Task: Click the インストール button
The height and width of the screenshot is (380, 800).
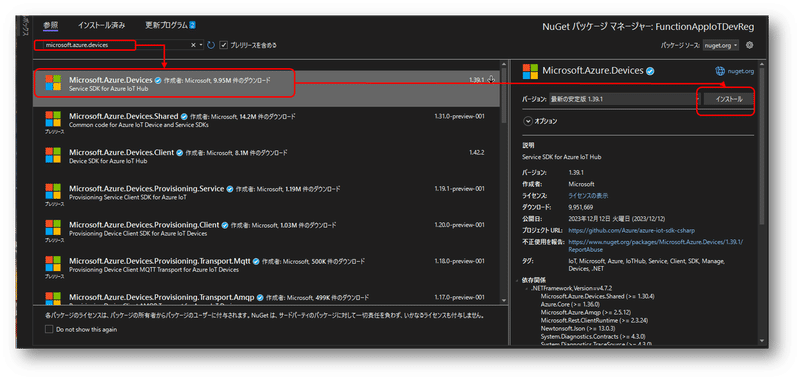Action: click(x=729, y=99)
